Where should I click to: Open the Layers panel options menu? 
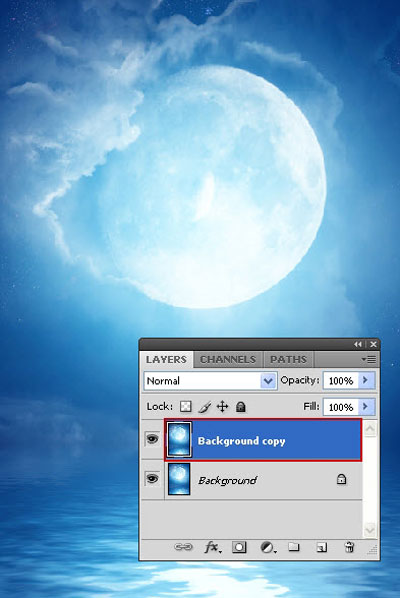pos(369,359)
